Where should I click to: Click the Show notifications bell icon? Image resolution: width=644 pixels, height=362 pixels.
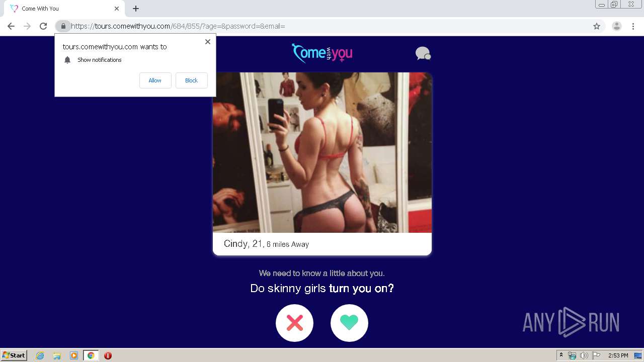pyautogui.click(x=67, y=60)
